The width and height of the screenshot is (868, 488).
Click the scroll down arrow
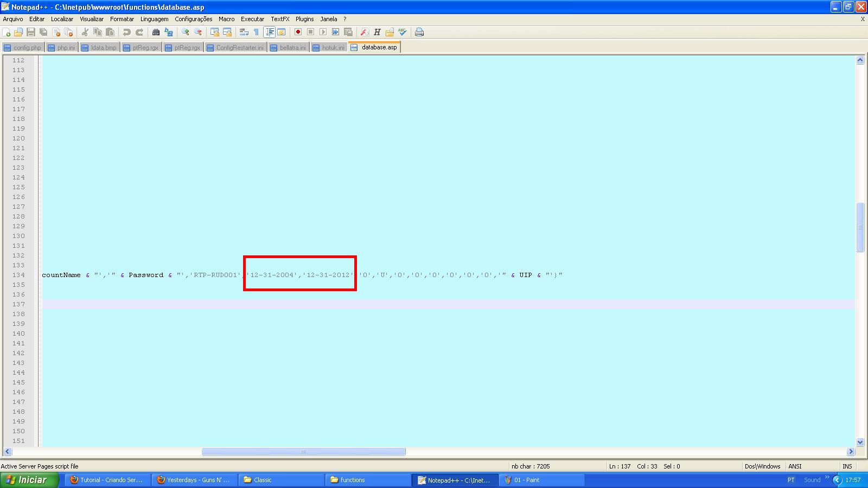pyautogui.click(x=860, y=442)
